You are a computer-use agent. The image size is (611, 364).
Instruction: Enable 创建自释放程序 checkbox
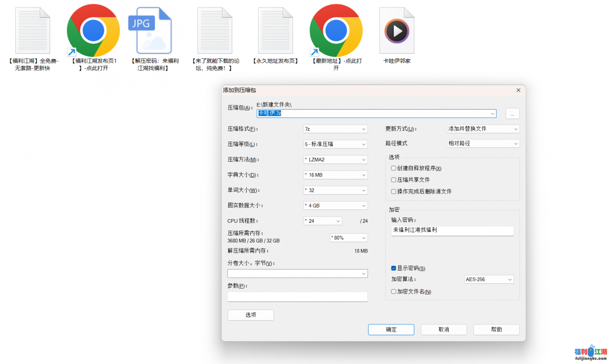pos(394,168)
